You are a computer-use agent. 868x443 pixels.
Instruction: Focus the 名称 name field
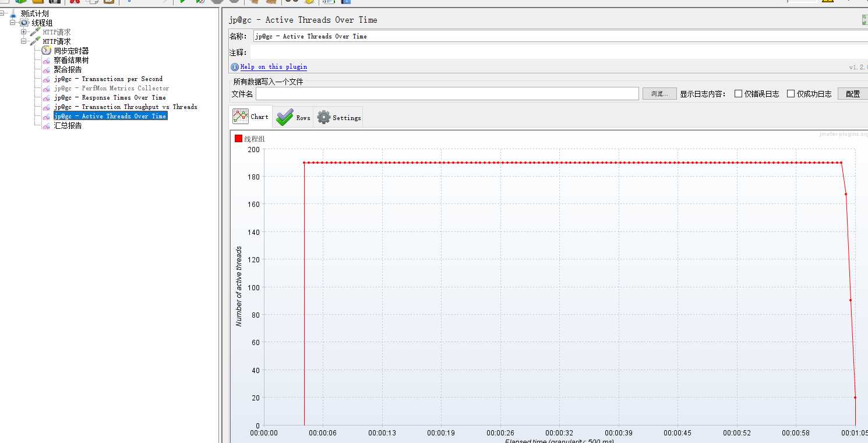click(560, 36)
